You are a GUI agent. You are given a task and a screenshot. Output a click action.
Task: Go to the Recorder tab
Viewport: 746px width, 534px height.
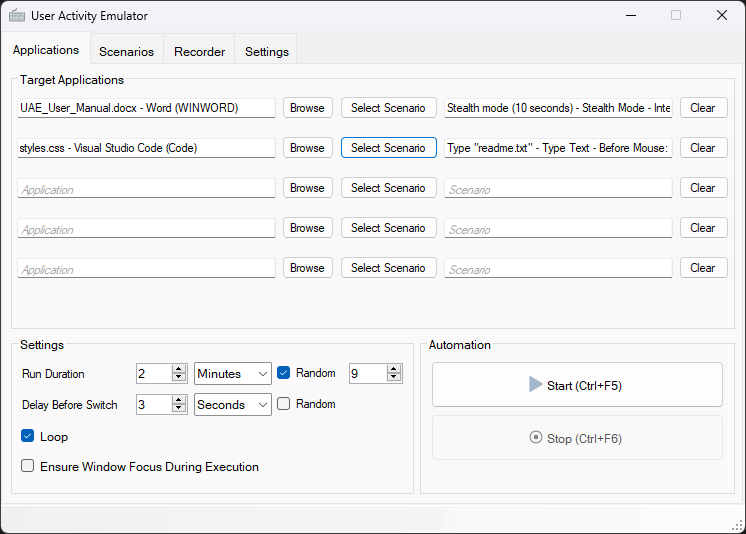(x=199, y=51)
